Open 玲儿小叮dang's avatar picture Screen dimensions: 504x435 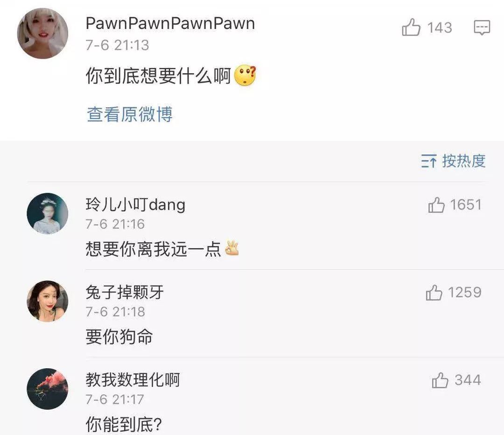(x=47, y=213)
